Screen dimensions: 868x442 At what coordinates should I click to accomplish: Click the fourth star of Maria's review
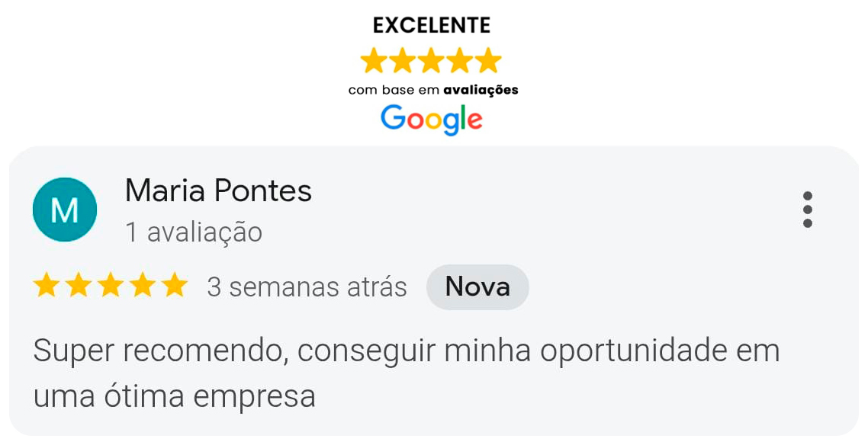143,287
